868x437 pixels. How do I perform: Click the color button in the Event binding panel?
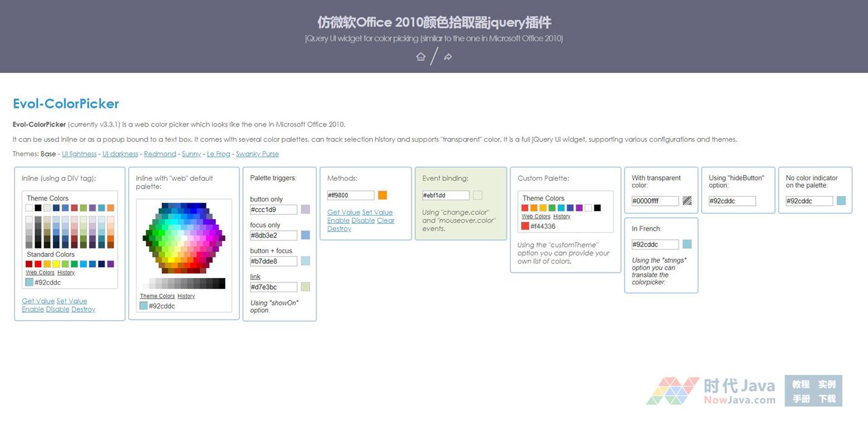pyautogui.click(x=478, y=195)
